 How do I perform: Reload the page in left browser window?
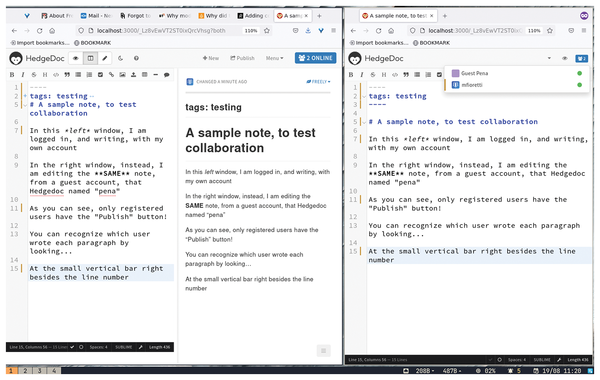pyautogui.click(x=39, y=31)
